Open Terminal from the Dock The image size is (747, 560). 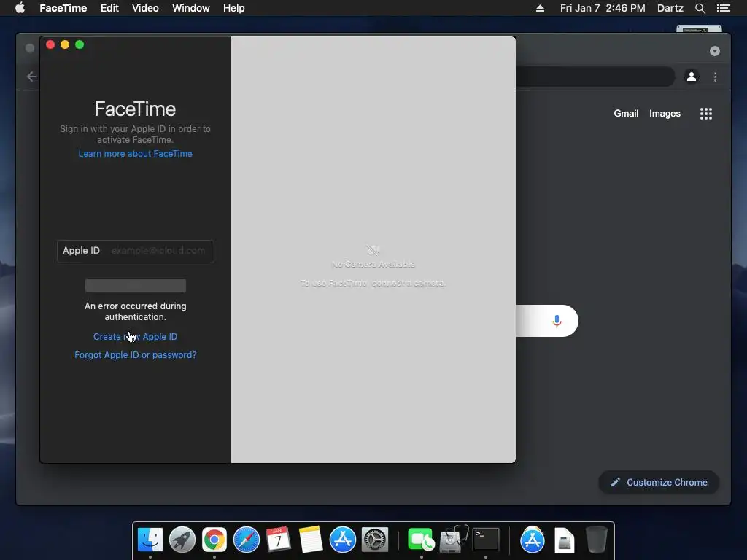485,540
